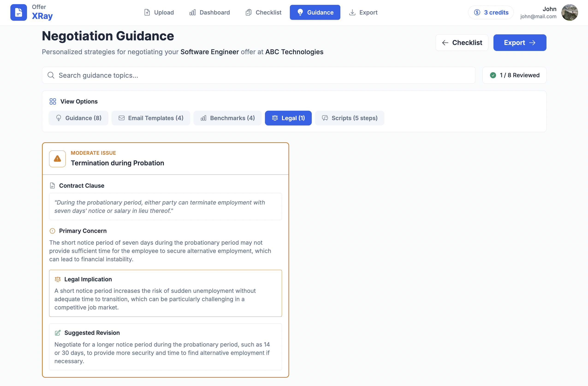Go to Dashboard in top navigation
This screenshot has height=386, width=588.
pyautogui.click(x=210, y=12)
